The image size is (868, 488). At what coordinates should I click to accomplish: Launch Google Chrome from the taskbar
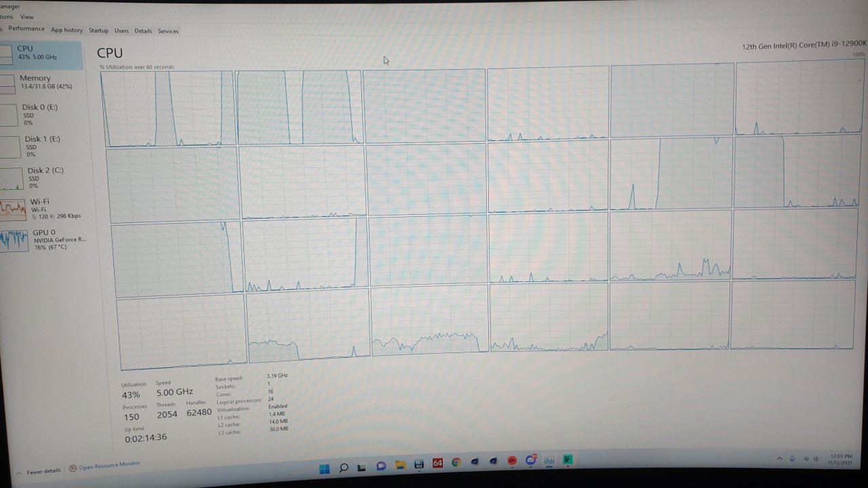456,463
